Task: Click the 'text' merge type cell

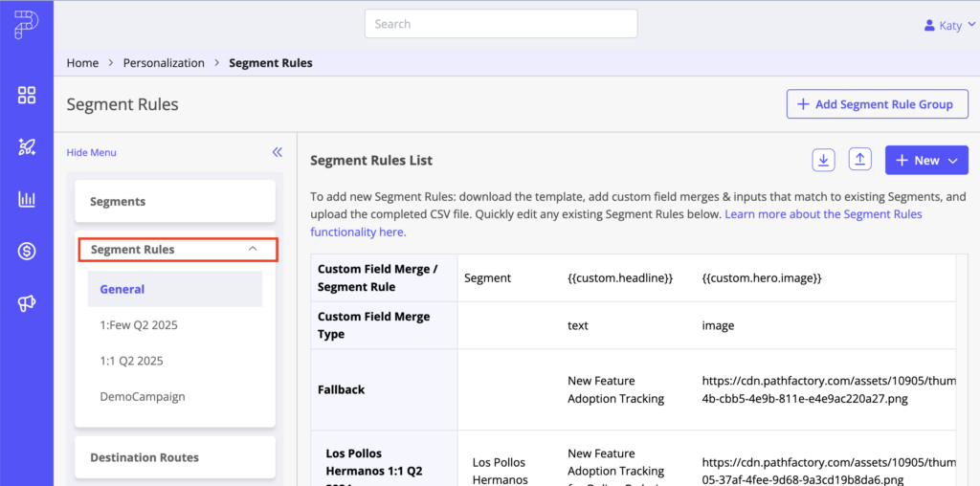Action: click(x=577, y=325)
